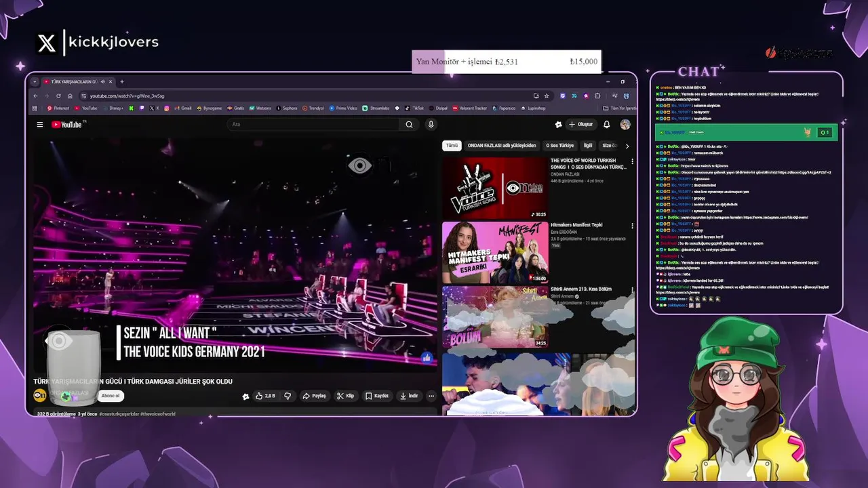868x488 pixels.
Task: Open the Sephora bookmark
Action: [286, 108]
